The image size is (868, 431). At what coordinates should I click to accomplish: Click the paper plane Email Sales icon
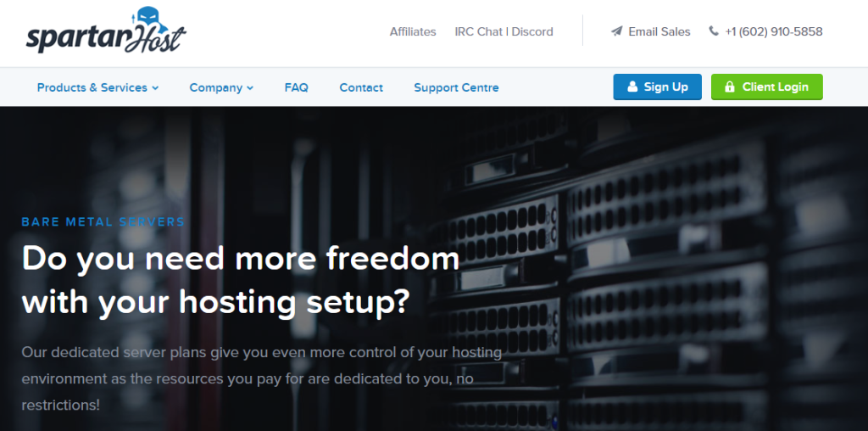tap(617, 31)
